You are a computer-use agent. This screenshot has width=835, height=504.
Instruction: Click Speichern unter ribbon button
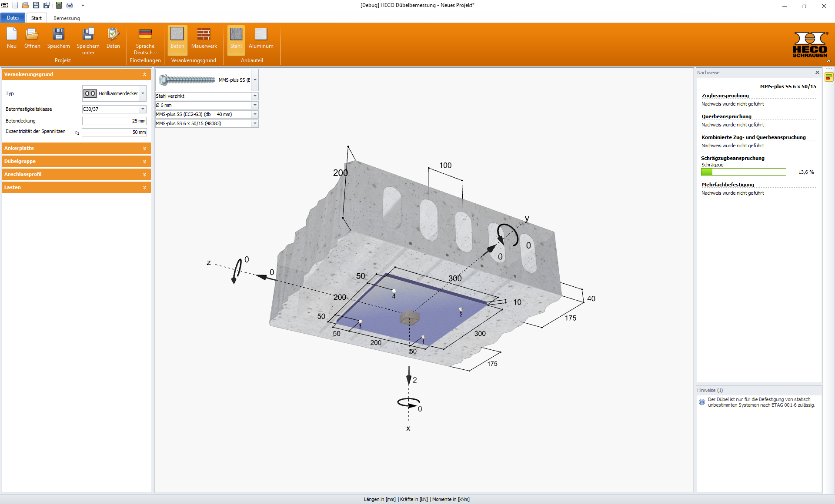tap(88, 41)
